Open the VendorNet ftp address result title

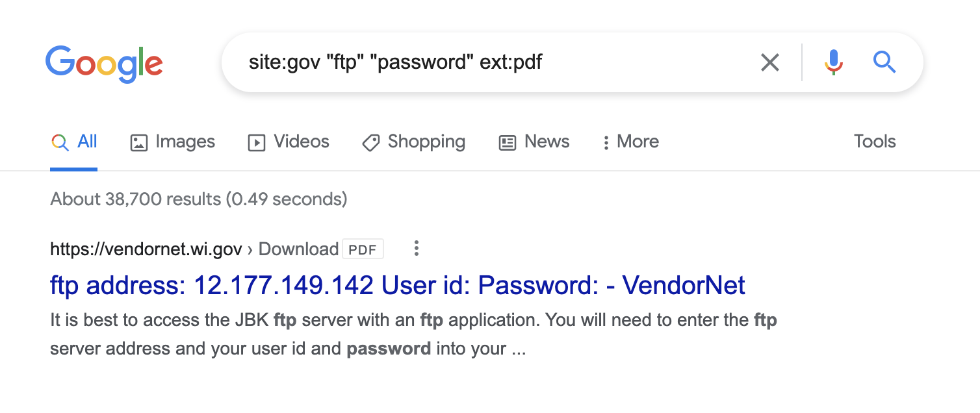(398, 285)
